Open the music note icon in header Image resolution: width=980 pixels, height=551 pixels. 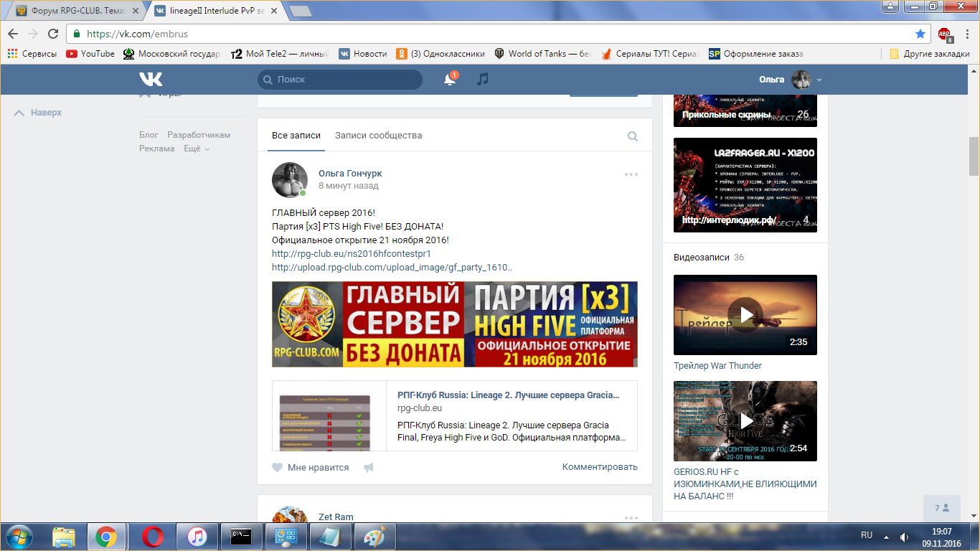tap(483, 79)
